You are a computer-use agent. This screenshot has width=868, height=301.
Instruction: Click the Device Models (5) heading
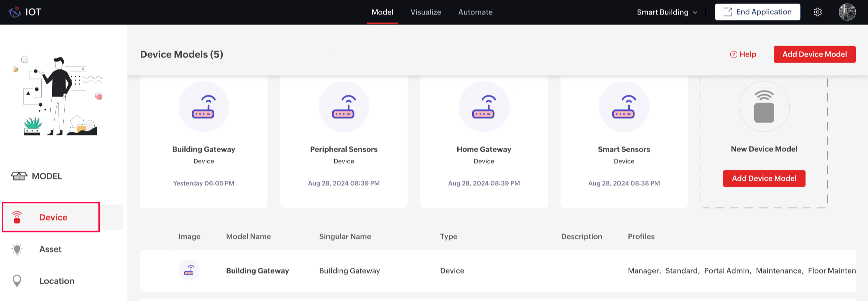click(182, 55)
